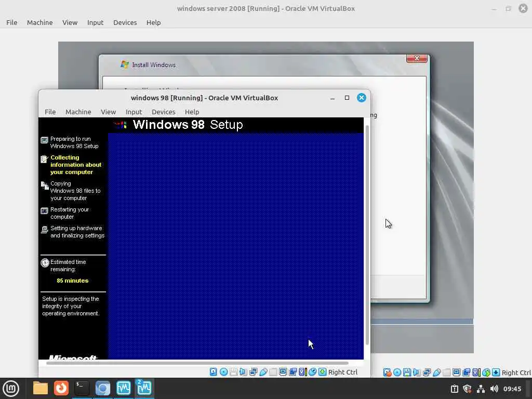532x399 pixels.
Task: Click shared folders indicator in server 2008 status bar
Action: coord(447,373)
